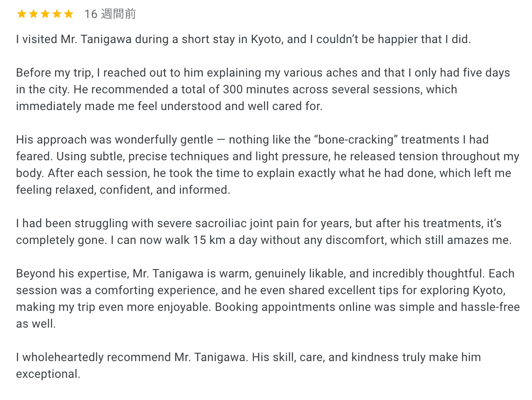This screenshot has width=532, height=400.
Task: Click the third gold rating star
Action: pos(45,14)
